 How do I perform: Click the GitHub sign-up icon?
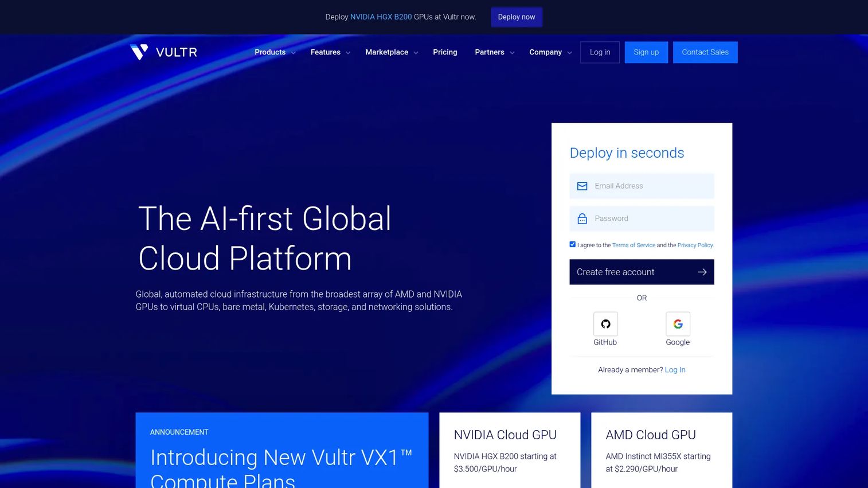605,324
